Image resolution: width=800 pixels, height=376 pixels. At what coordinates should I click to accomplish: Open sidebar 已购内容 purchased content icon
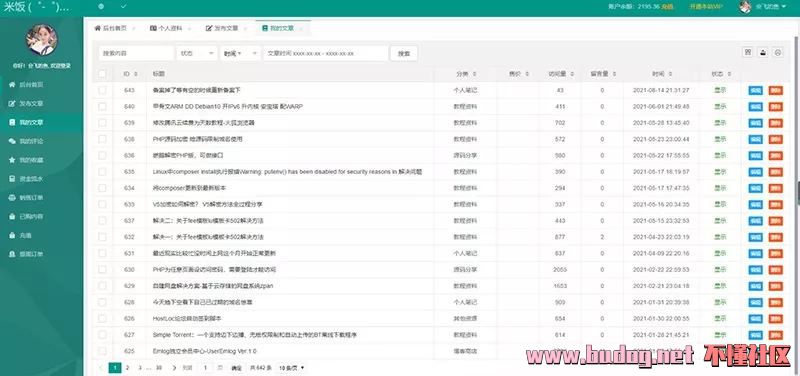point(12,216)
